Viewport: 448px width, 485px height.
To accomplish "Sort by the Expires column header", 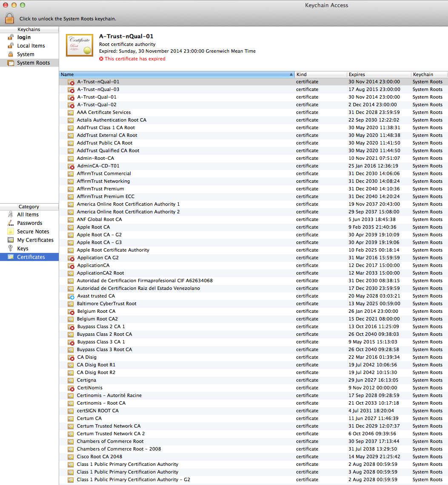I will [379, 74].
